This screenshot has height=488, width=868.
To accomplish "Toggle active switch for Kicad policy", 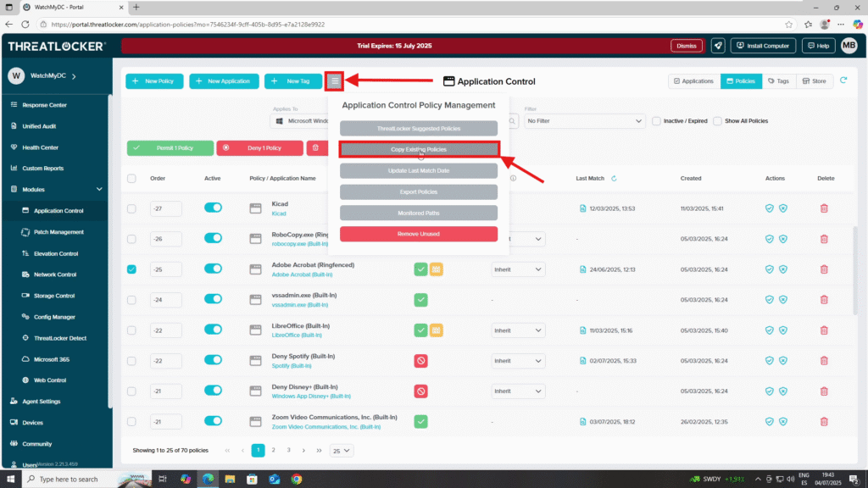I will click(213, 208).
